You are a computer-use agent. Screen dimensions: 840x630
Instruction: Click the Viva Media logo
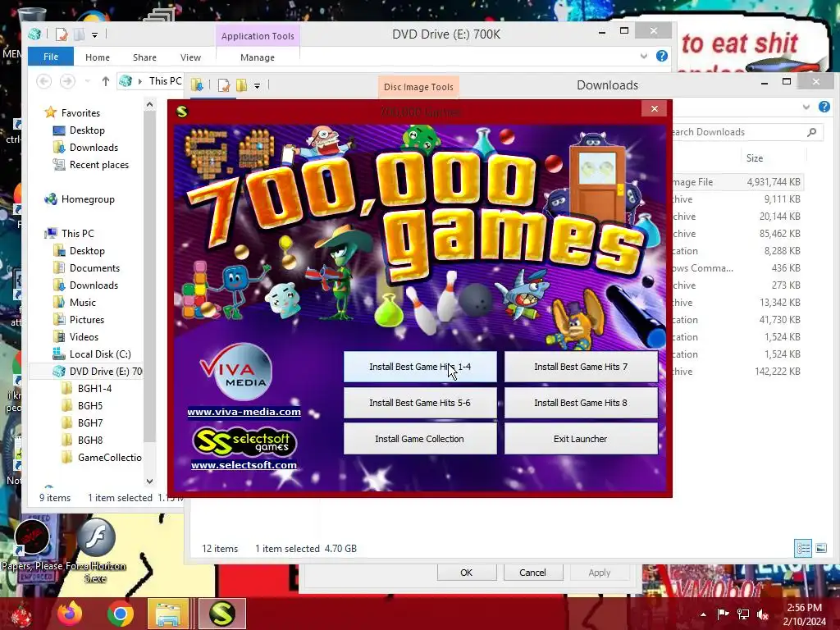(236, 372)
